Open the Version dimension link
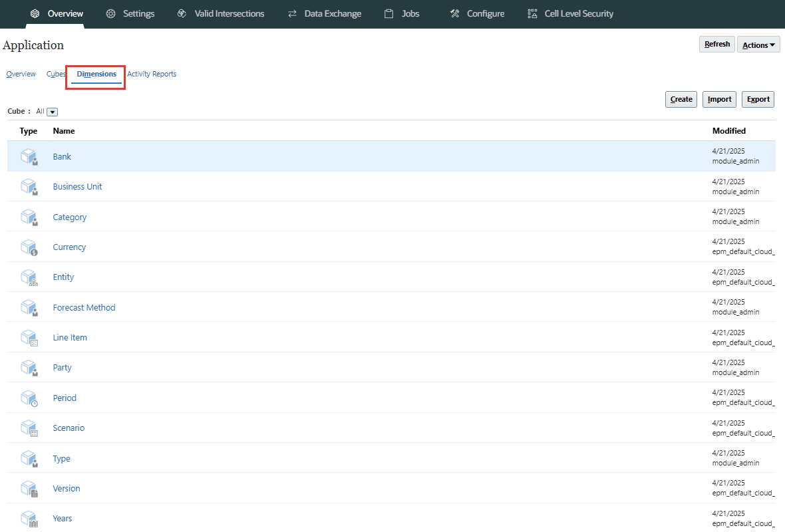This screenshot has height=532, width=785. (x=67, y=489)
